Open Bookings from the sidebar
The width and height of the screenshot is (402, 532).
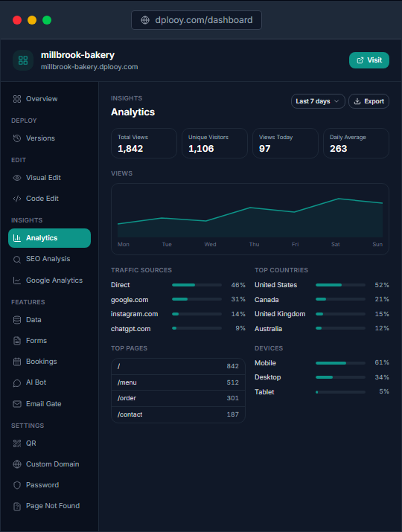pyautogui.click(x=50, y=362)
